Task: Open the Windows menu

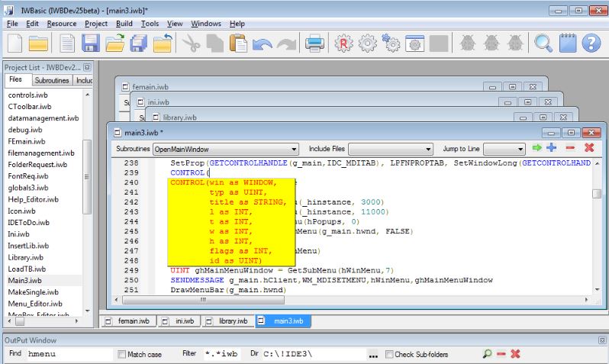Action: click(206, 24)
